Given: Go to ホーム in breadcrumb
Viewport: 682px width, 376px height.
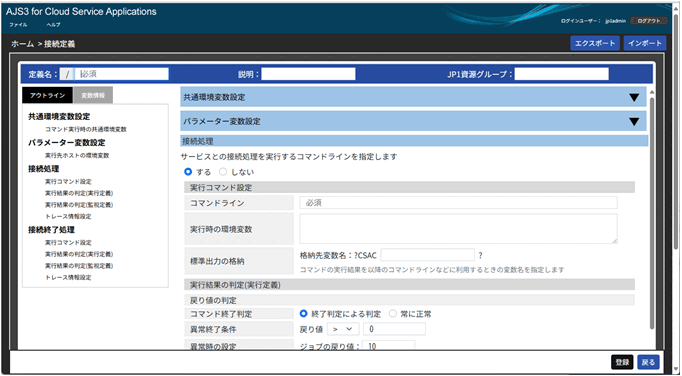Looking at the screenshot, I should coord(22,44).
